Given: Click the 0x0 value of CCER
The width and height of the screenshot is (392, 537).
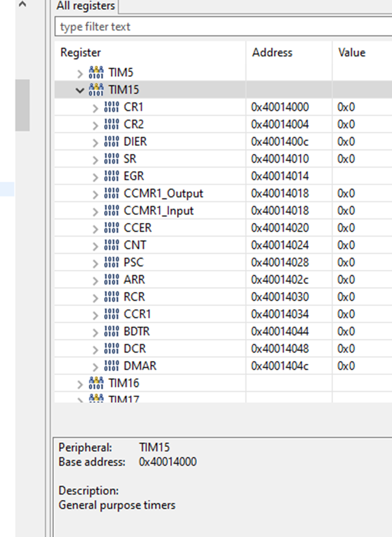Looking at the screenshot, I should (346, 227).
